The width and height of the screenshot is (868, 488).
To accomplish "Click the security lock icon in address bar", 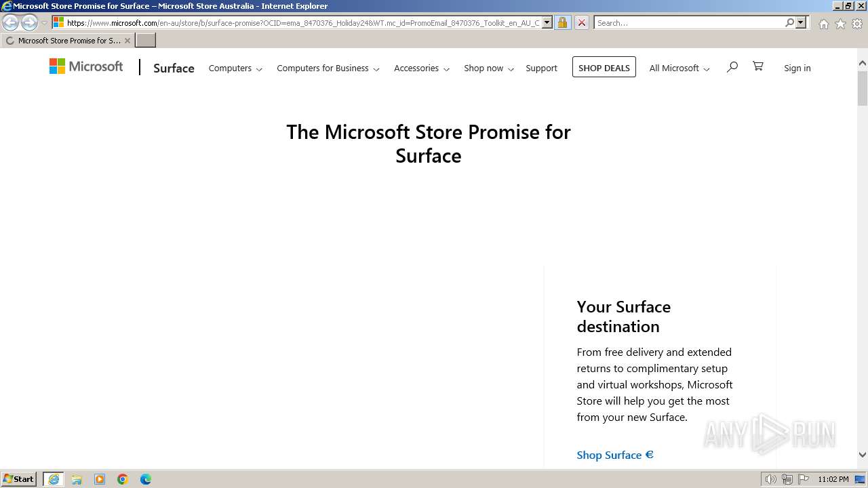I will (562, 22).
